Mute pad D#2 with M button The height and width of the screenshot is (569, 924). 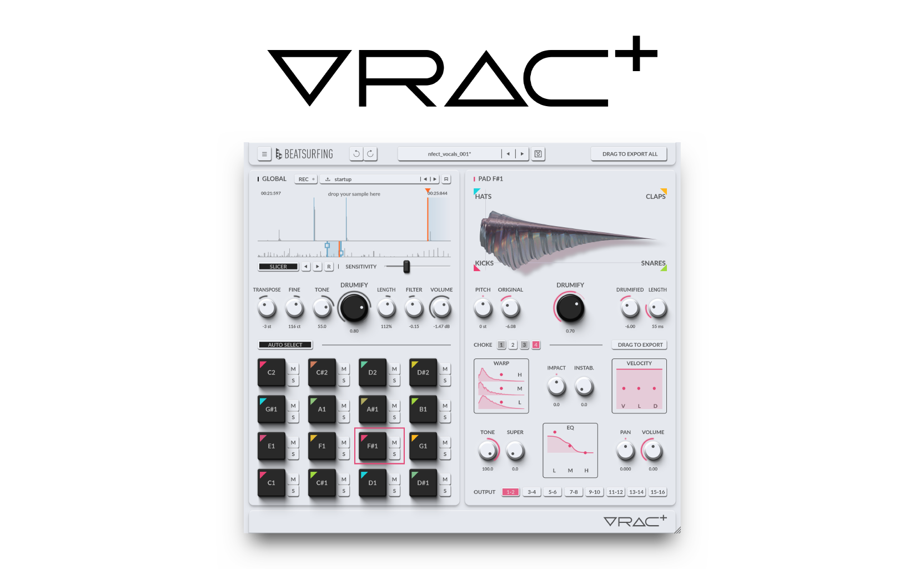pyautogui.click(x=445, y=369)
